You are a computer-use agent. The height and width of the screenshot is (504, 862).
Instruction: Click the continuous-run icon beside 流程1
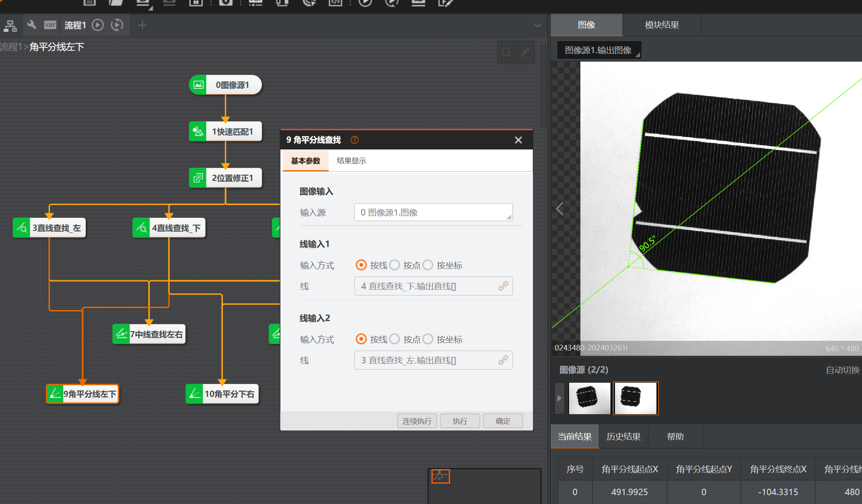tap(117, 25)
